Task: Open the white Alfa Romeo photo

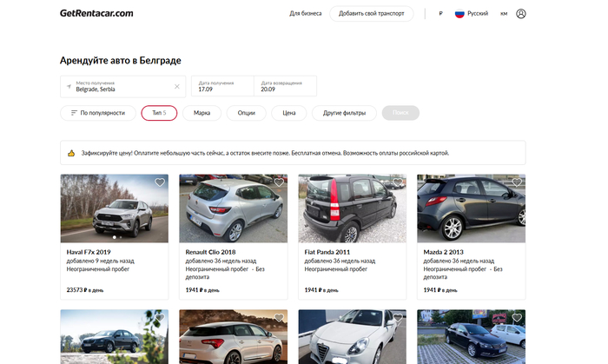Action: (x=353, y=336)
